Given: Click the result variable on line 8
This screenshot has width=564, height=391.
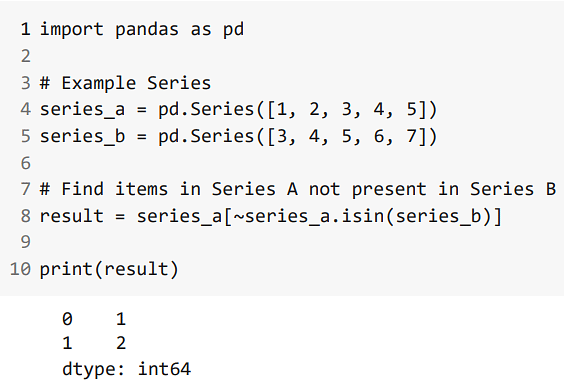Looking at the screenshot, I should pos(71,216).
